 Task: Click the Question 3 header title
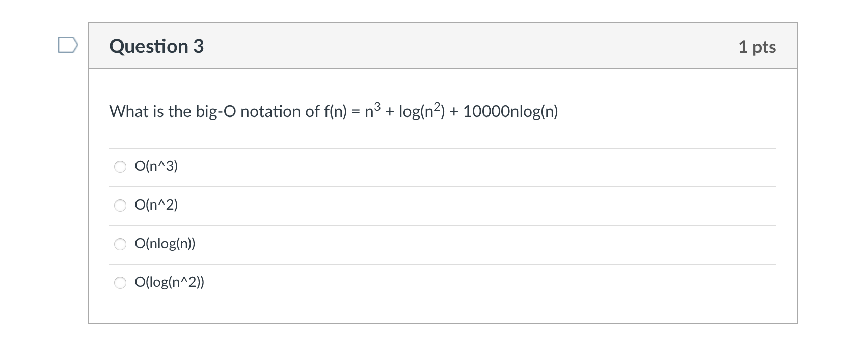(156, 46)
